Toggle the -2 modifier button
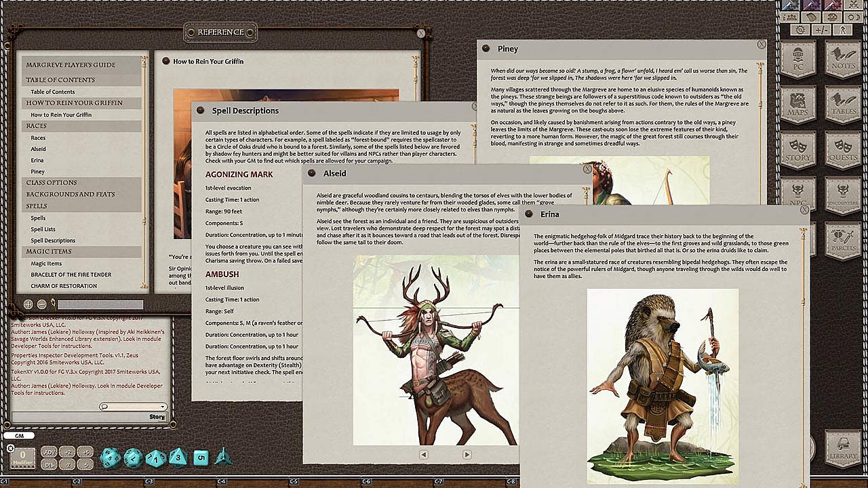Viewport: 868px width, 488px height. coord(67,464)
